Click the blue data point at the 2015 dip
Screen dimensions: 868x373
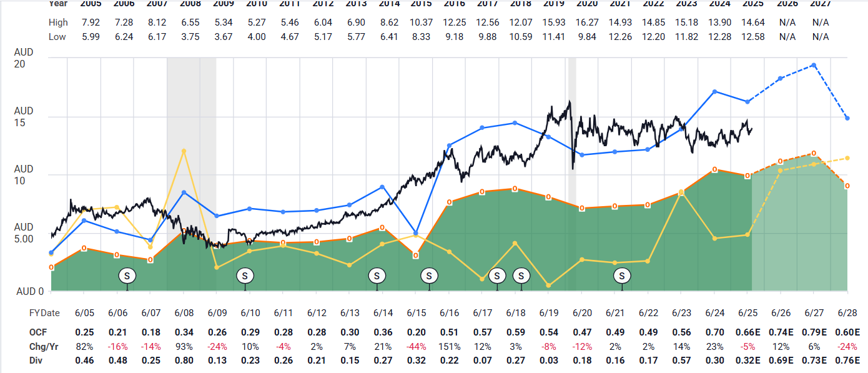pos(416,233)
